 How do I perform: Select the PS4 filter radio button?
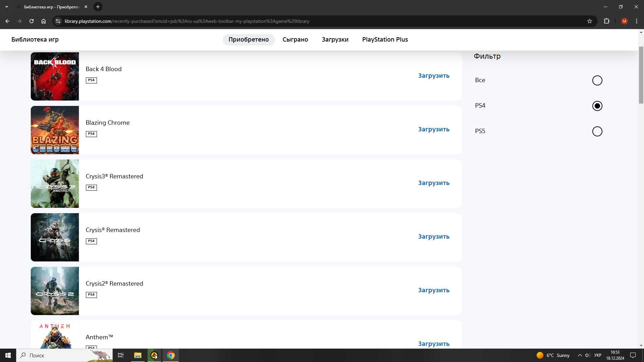pos(597,106)
